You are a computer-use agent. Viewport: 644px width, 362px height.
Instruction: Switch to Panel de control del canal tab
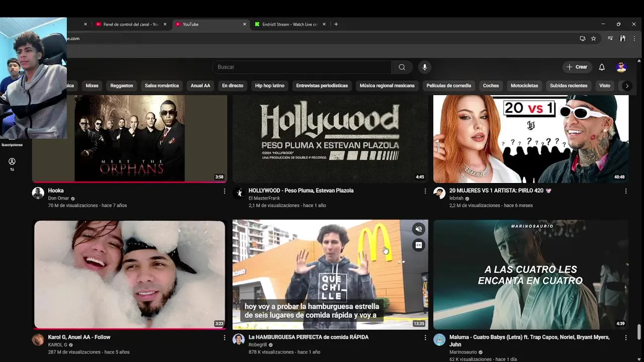(x=131, y=24)
